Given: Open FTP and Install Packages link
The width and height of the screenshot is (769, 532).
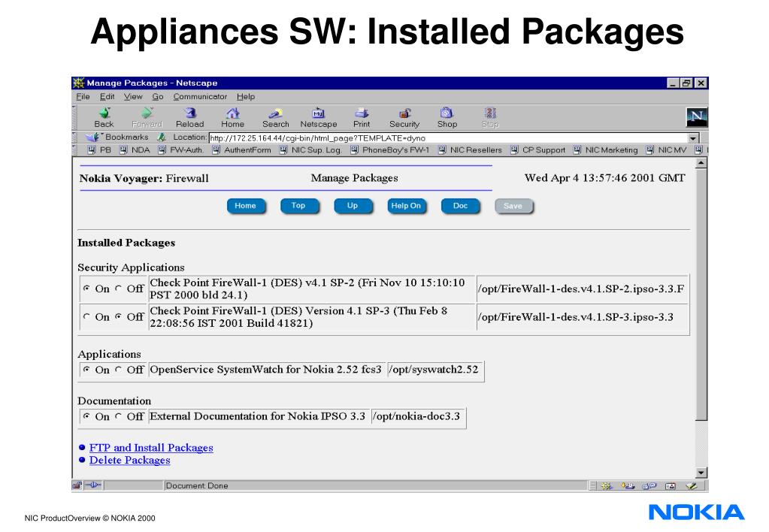Looking at the screenshot, I should (151, 448).
